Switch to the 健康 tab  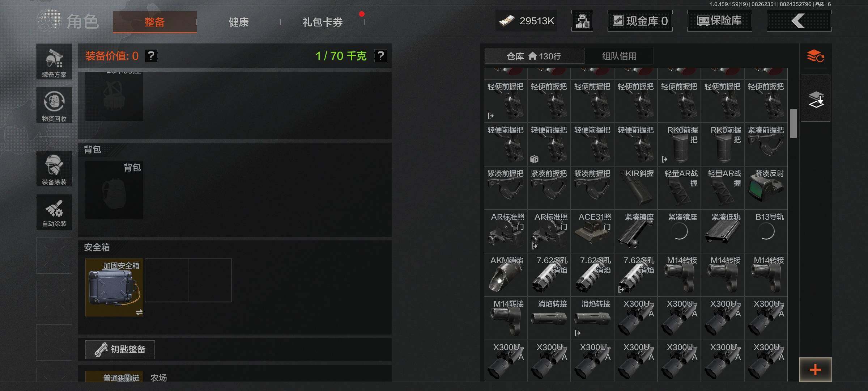(238, 22)
